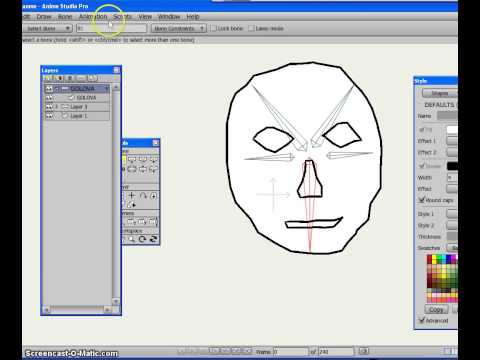Select the Manipulate Bones tool
This screenshot has width=480, height=360.
[153, 169]
